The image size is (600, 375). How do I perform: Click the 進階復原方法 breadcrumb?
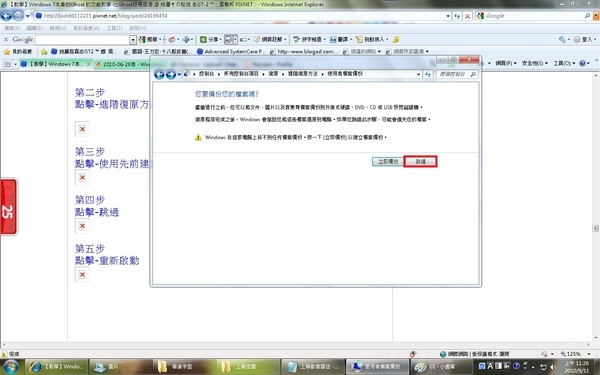pos(303,73)
